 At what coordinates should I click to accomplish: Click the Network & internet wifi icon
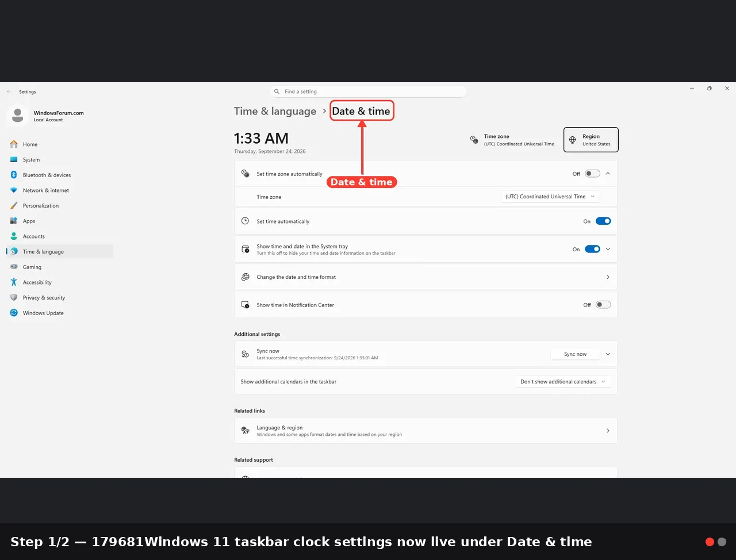coord(14,190)
